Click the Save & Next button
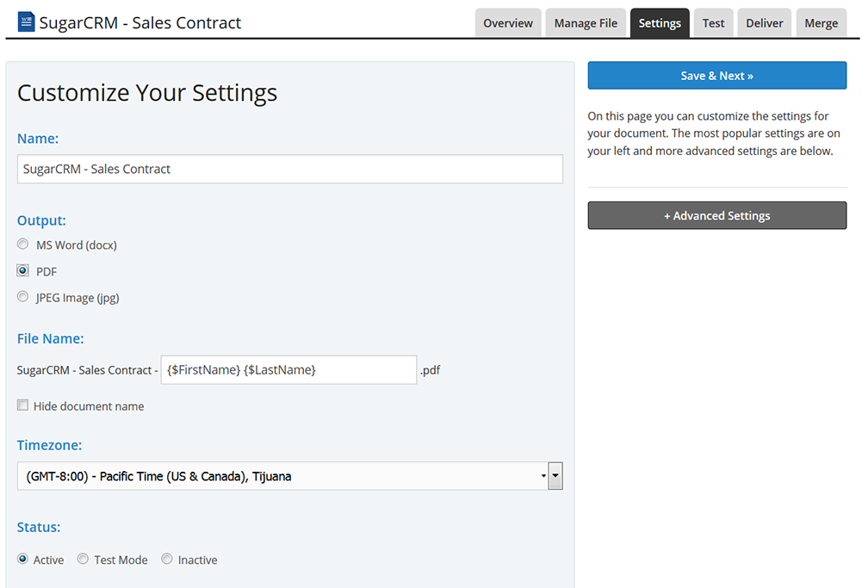This screenshot has height=588, width=868. click(x=716, y=76)
